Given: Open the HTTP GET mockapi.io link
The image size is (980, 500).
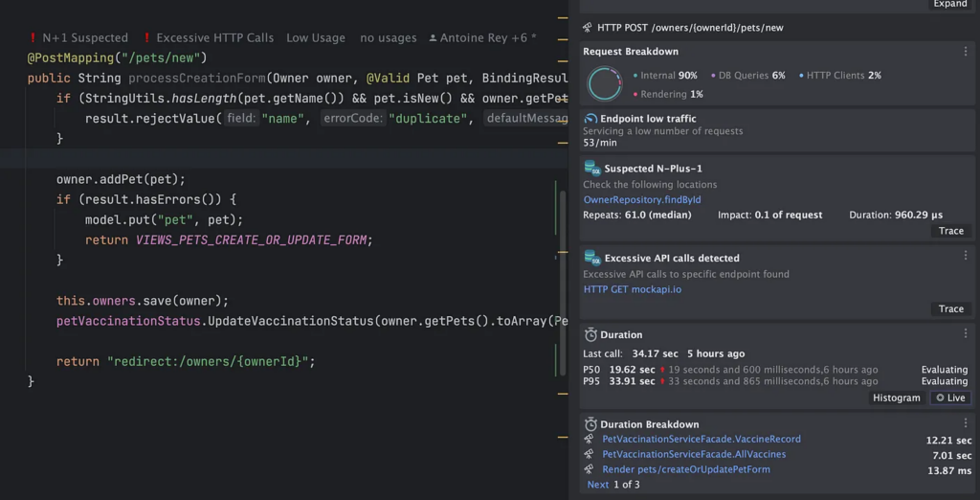Looking at the screenshot, I should 632,289.
